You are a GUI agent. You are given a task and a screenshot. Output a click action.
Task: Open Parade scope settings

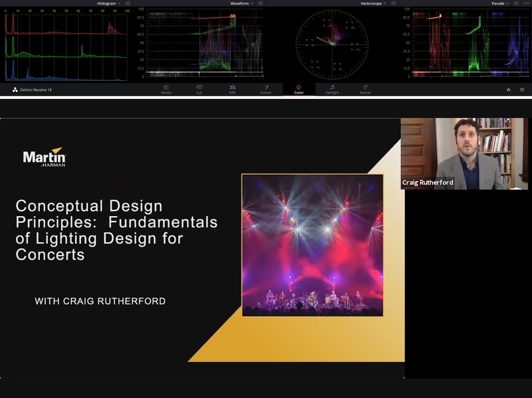click(x=516, y=3)
